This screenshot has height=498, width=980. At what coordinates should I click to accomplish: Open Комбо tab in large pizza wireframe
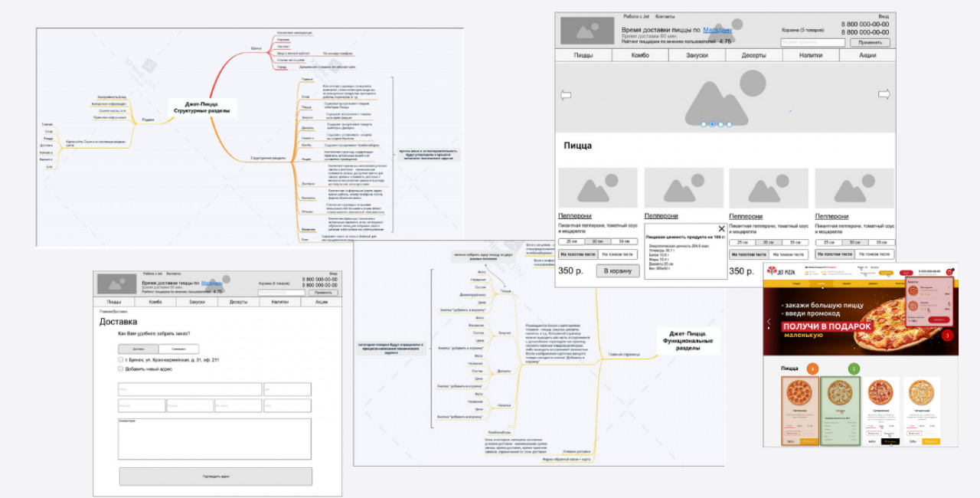pos(640,55)
